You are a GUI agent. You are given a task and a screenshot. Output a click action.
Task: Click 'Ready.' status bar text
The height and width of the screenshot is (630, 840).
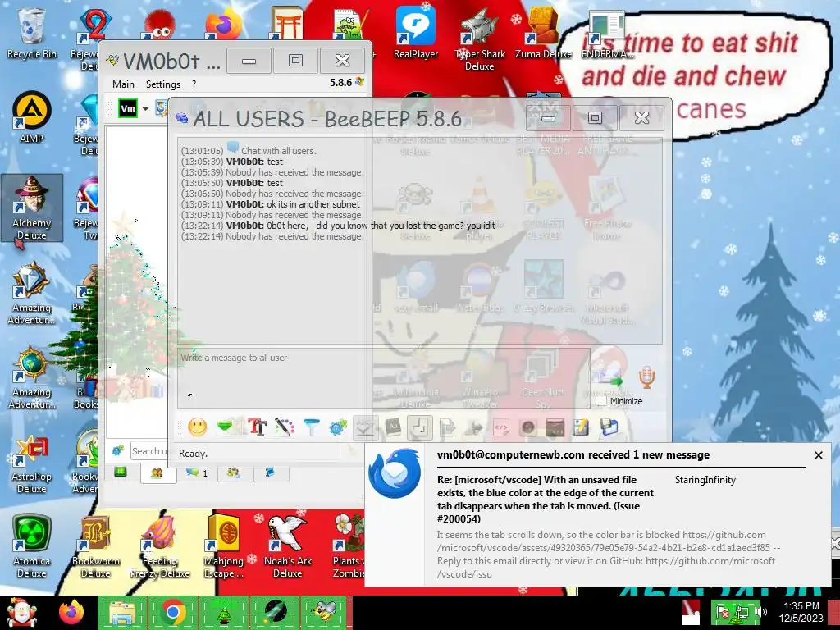coord(193,453)
